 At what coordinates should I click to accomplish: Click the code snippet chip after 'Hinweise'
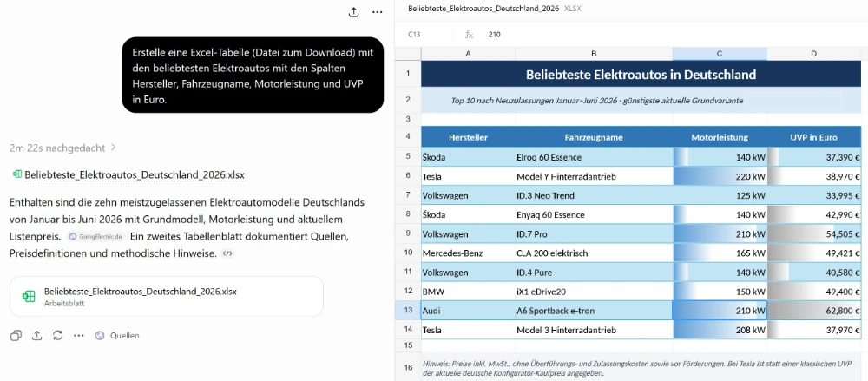pyautogui.click(x=227, y=253)
